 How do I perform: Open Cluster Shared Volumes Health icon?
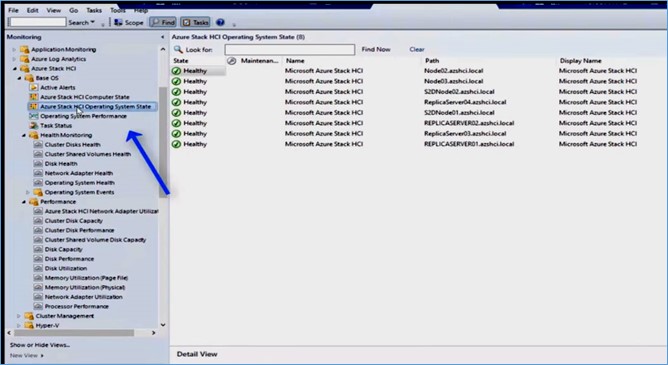tap(38, 154)
